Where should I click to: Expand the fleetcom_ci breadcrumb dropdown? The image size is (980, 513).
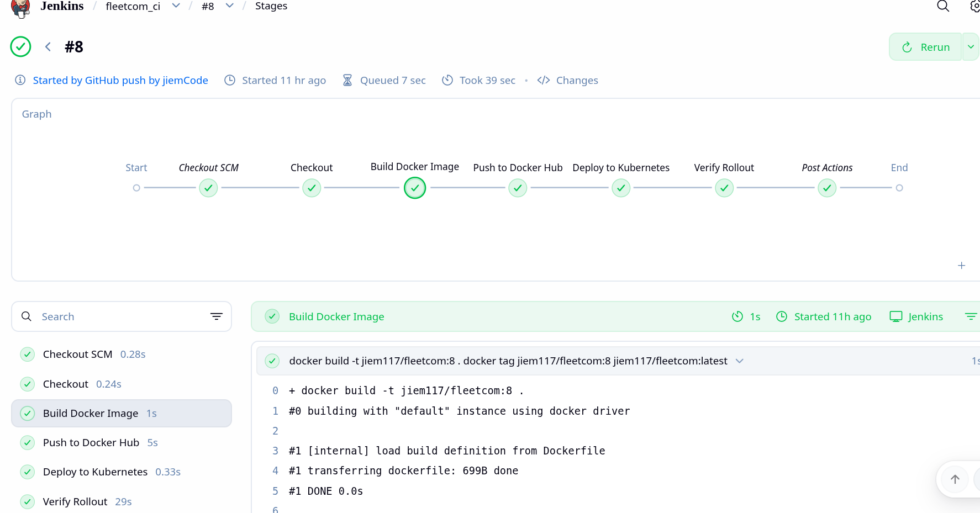click(x=176, y=5)
